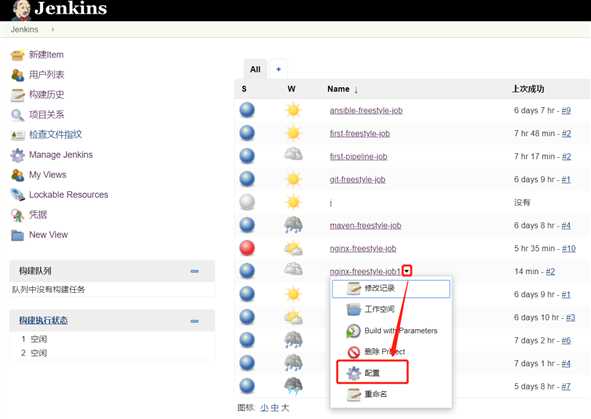This screenshot has height=419, width=591.
Task: Click the 上次成功 column header
Action: [x=528, y=89]
